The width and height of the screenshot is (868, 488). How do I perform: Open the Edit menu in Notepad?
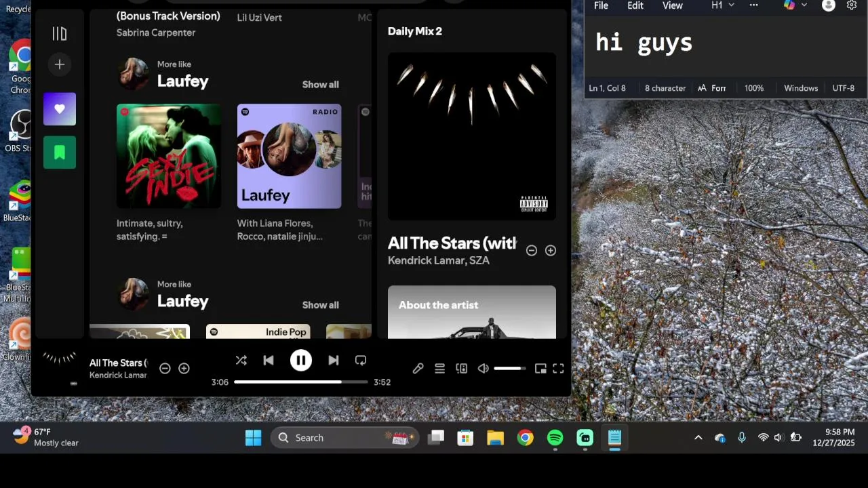[x=635, y=5]
